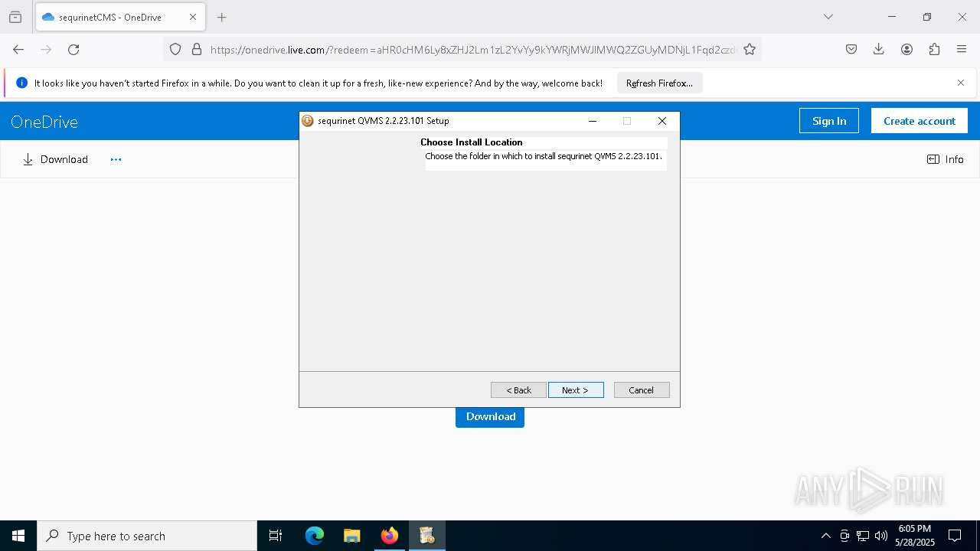Open Firefox downloads panel
980x551 pixels.
(x=879, y=49)
